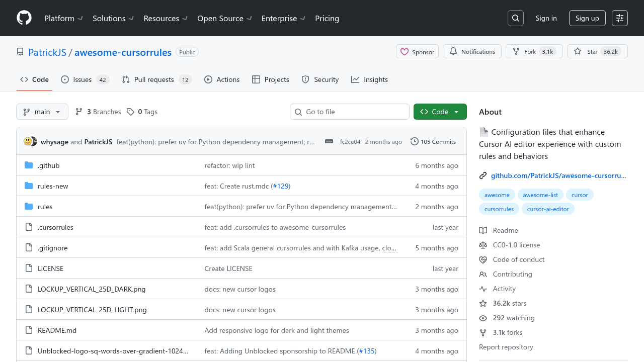This screenshot has width=644, height=362.
Task: Star the awesome-cursorrules repository
Action: (x=597, y=51)
